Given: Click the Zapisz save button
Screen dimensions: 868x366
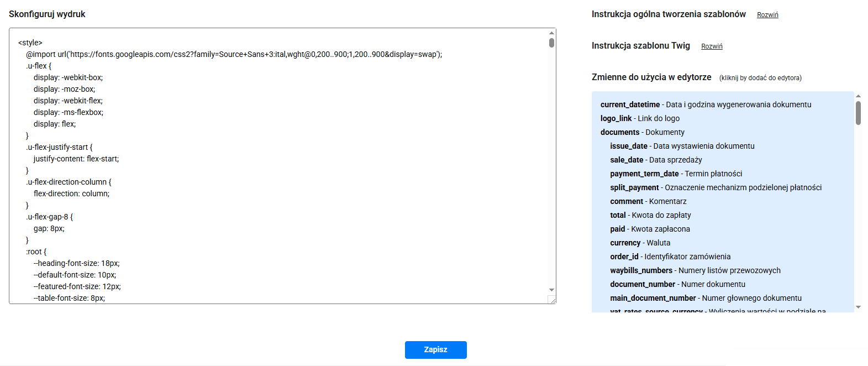Looking at the screenshot, I should 435,349.
